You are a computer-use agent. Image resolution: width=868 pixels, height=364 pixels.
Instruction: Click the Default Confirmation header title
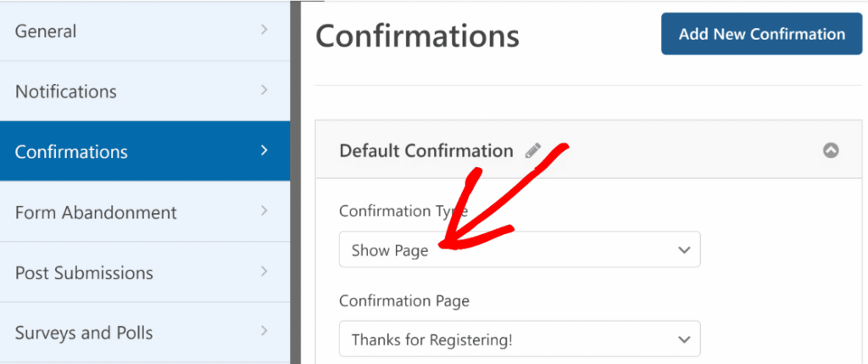pos(426,151)
